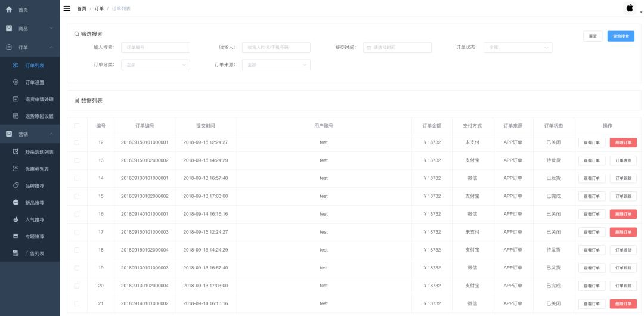This screenshot has width=644, height=316.
Task: Open the 提交时间 date picker field
Action: (x=397, y=48)
